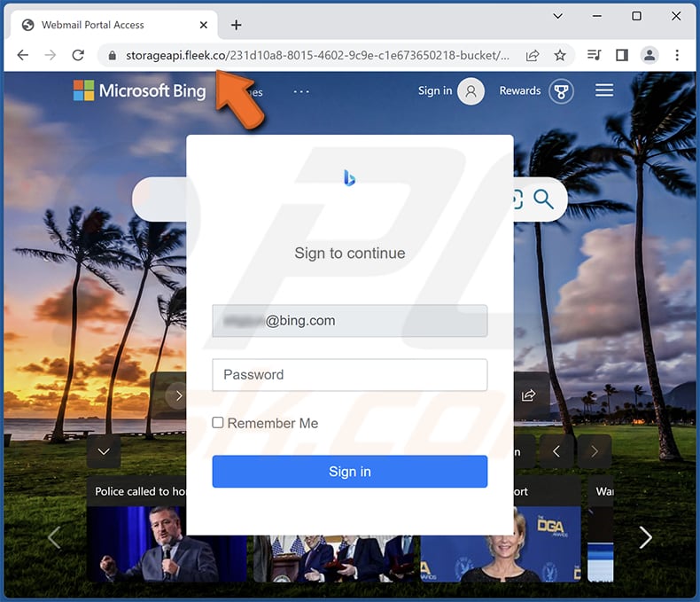The height and width of the screenshot is (602, 700).
Task: Click previous image chevron near dialog right
Action: [556, 451]
